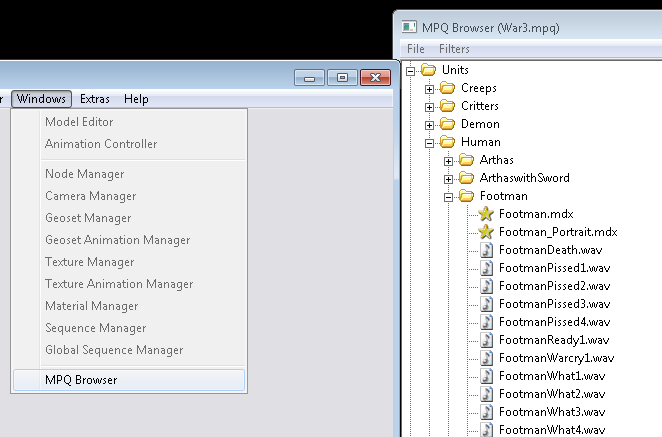The width and height of the screenshot is (662, 437).
Task: Click the sound icon for FootmanPissed3.wav
Action: 487,304
